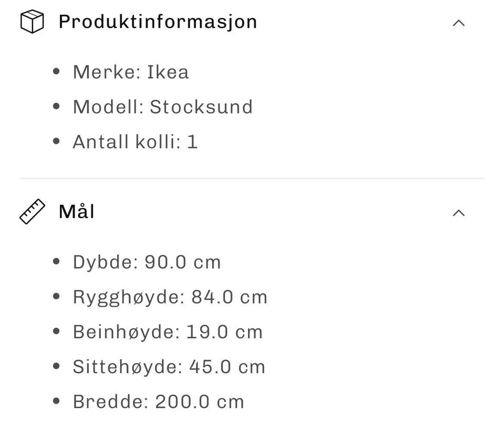Click the bullet next to Antall kolli: 1
The width and height of the screenshot is (504, 421).
56,141
